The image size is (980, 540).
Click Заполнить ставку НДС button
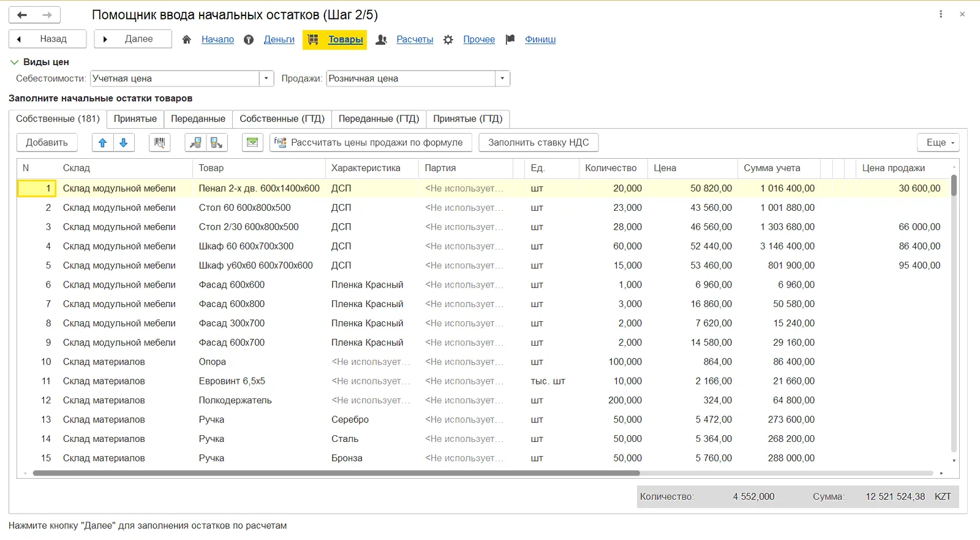coord(538,143)
